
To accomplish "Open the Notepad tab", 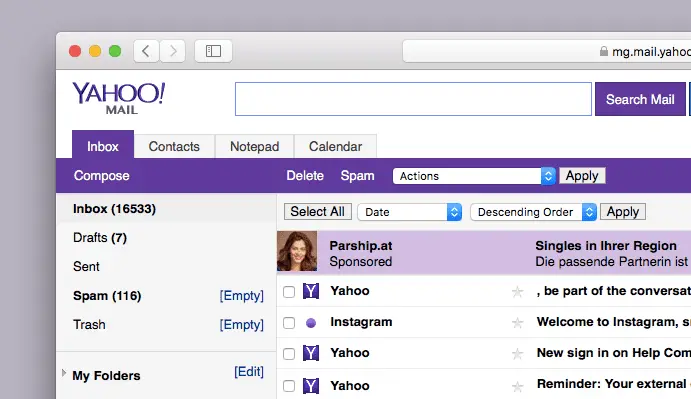I will pos(254,146).
